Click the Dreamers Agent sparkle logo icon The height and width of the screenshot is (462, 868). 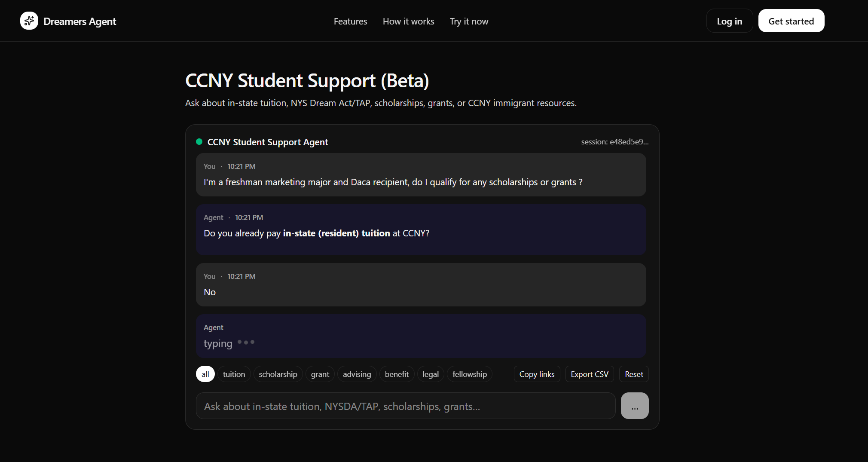(29, 21)
